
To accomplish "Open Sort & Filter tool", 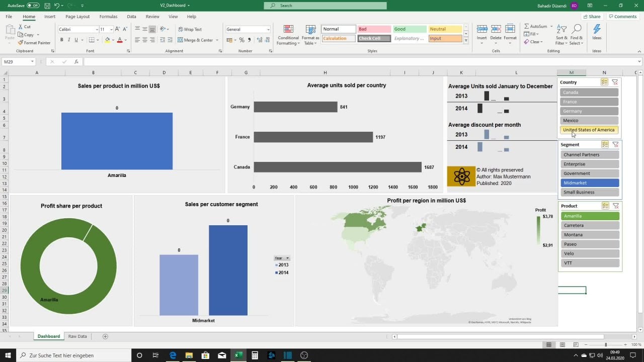I will coord(561,34).
